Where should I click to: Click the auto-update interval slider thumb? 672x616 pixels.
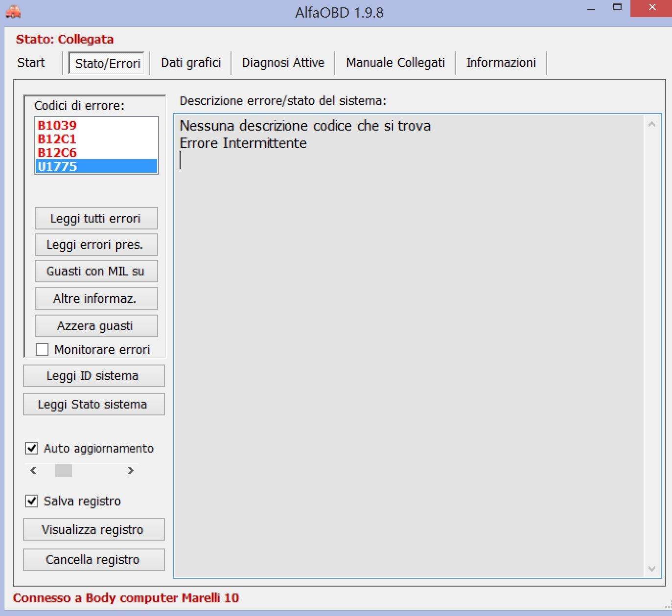64,471
